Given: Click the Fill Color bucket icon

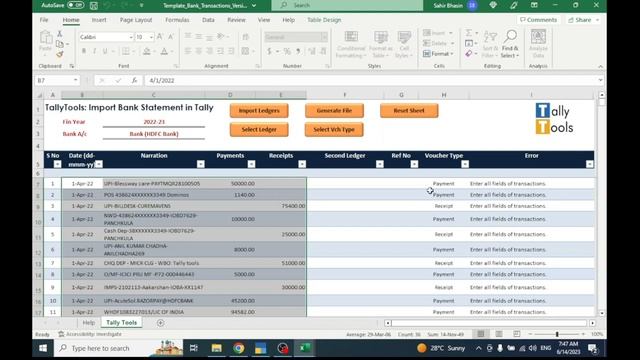Looking at the screenshot, I should (x=147, y=51).
